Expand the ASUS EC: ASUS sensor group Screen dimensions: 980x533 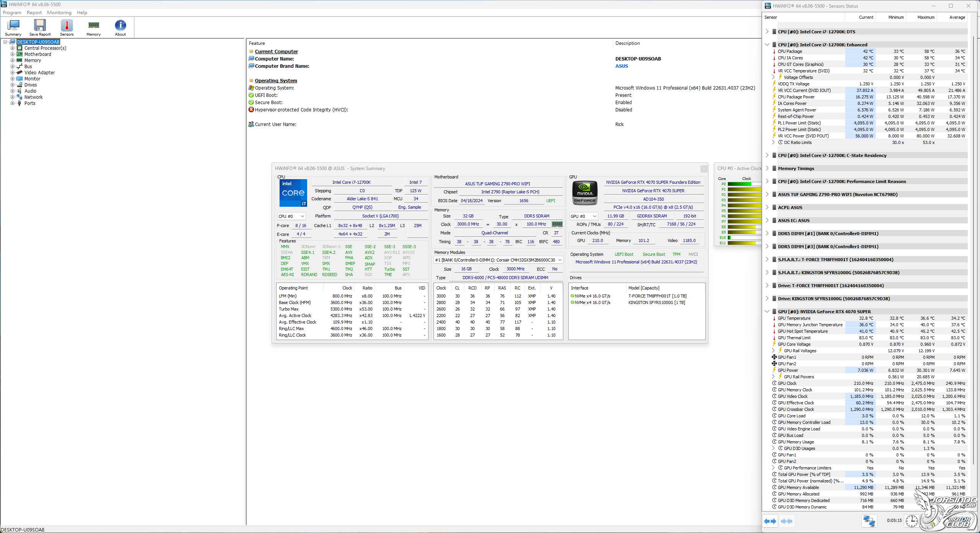tap(767, 221)
